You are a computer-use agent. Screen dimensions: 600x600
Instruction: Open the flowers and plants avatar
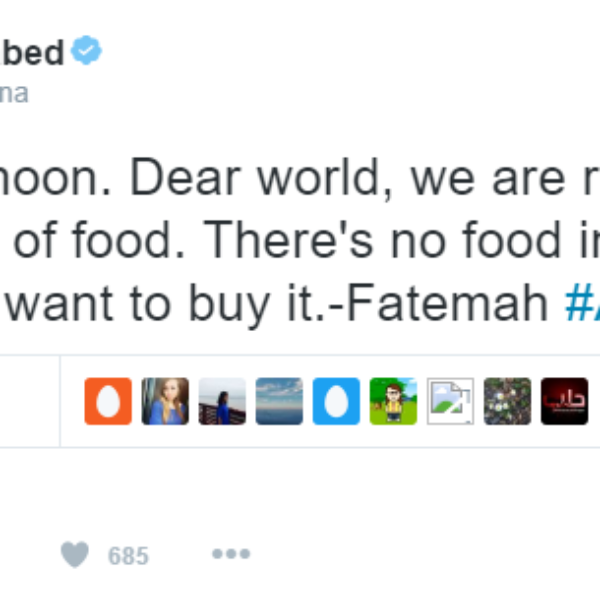coord(507,401)
